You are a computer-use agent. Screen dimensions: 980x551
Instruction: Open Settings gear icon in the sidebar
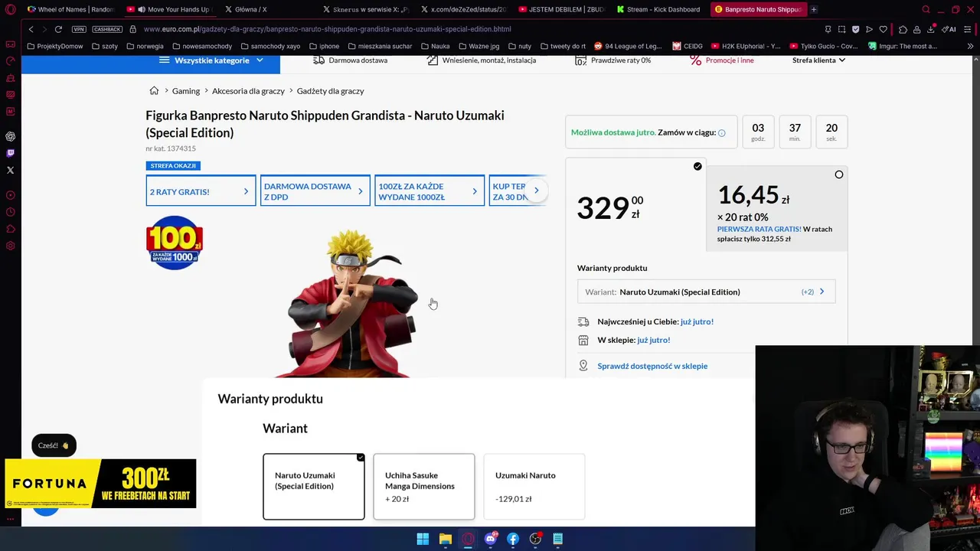click(x=10, y=246)
